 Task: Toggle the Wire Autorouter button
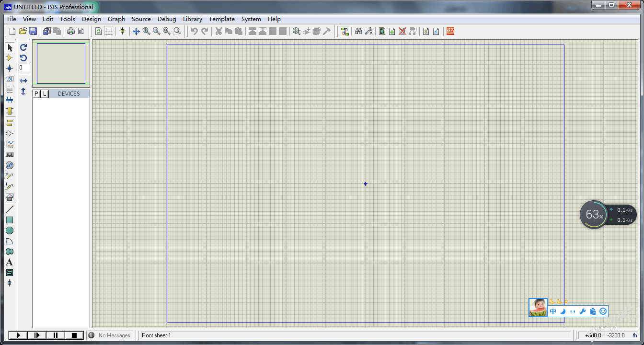345,31
